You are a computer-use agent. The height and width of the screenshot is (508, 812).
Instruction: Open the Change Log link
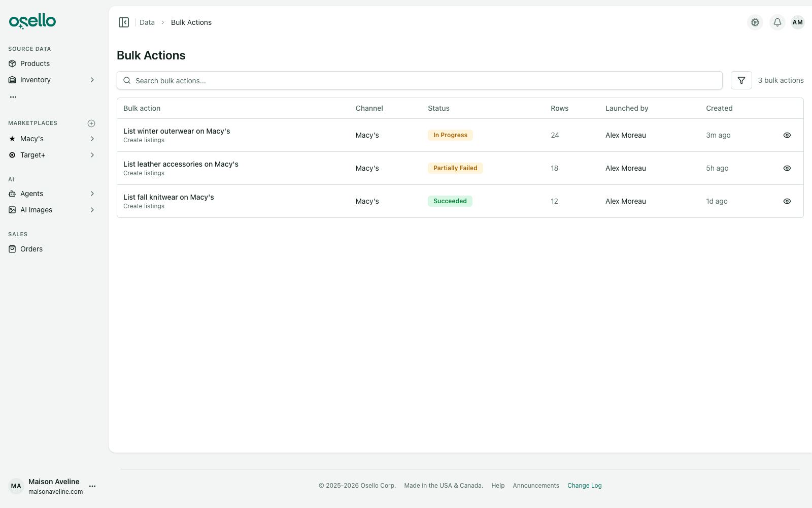pyautogui.click(x=585, y=486)
